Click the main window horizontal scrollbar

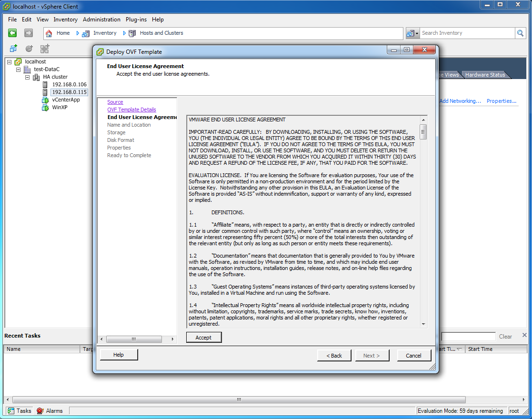point(239,399)
